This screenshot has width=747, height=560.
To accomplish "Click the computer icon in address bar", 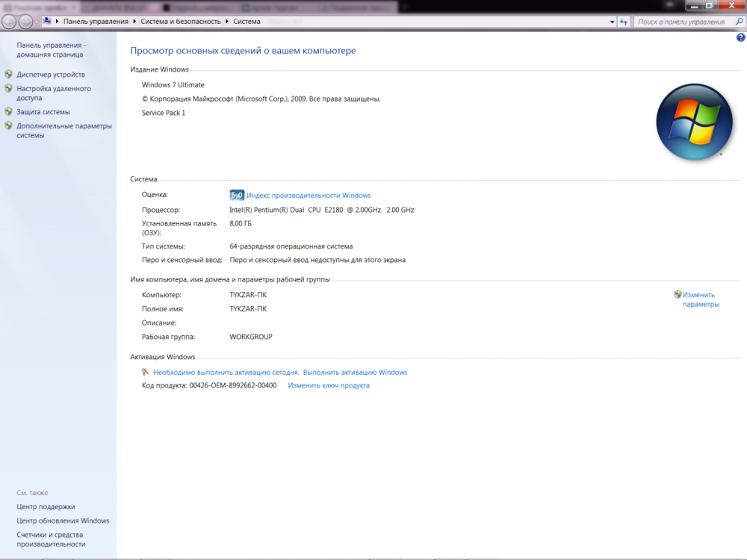I will click(x=46, y=21).
